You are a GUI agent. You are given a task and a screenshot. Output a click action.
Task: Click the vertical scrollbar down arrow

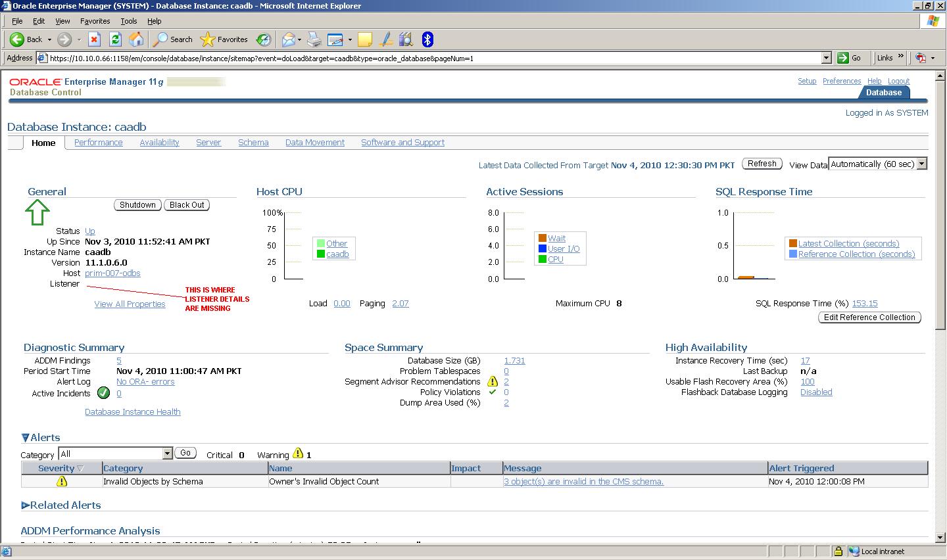[939, 538]
